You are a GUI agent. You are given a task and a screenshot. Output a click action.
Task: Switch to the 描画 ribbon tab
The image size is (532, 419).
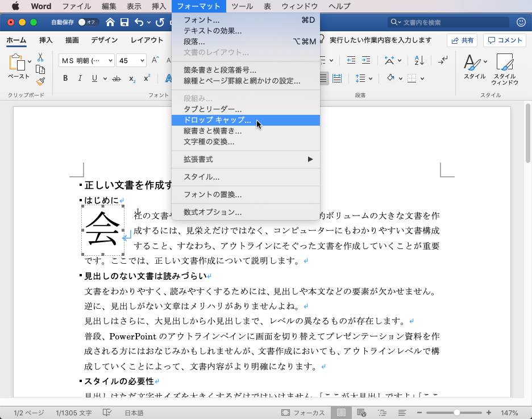point(72,40)
